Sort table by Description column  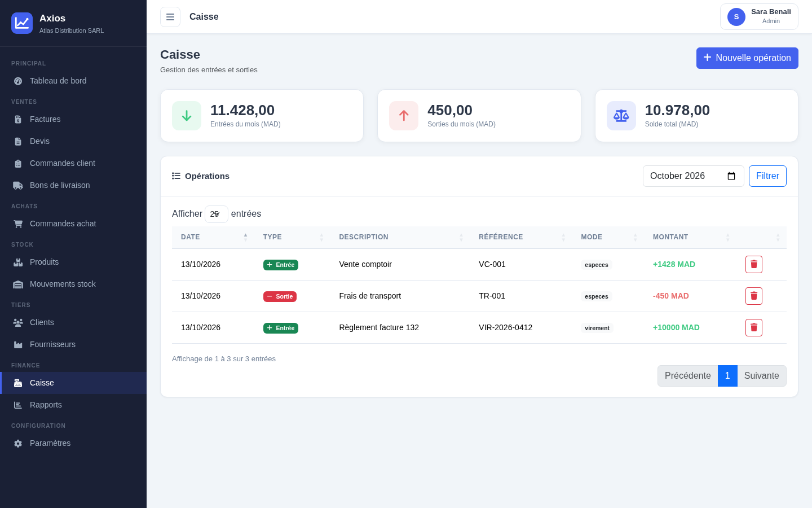pyautogui.click(x=400, y=237)
